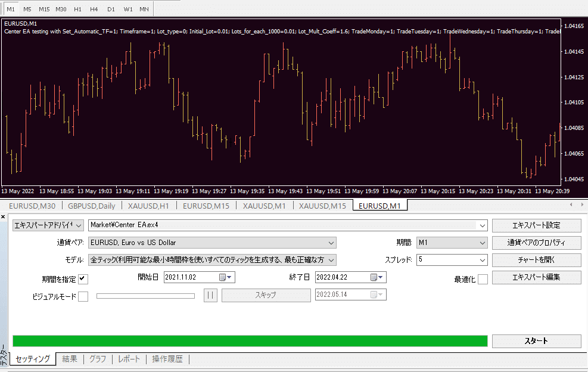Open the モデル tick model dropdown
Screen dimensions: 588x372
[x=329, y=260]
